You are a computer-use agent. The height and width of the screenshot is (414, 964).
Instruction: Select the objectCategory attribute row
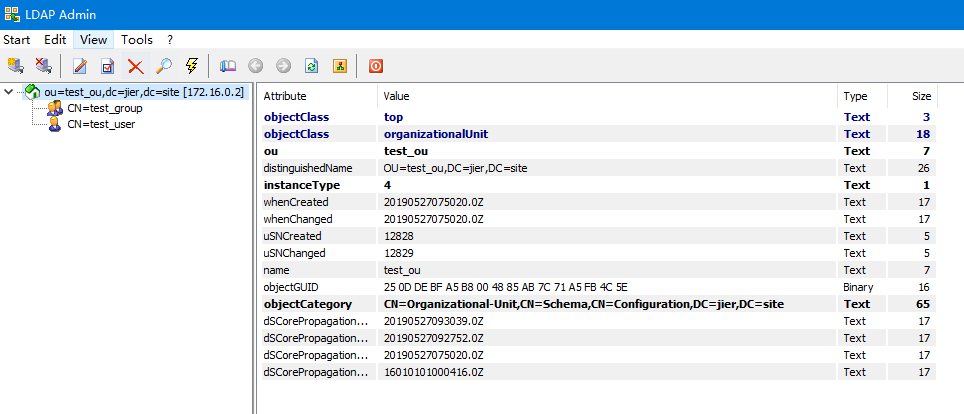599,304
